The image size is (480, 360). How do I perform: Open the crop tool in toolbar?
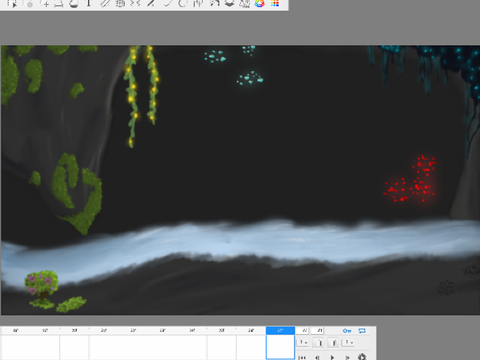point(59,3)
